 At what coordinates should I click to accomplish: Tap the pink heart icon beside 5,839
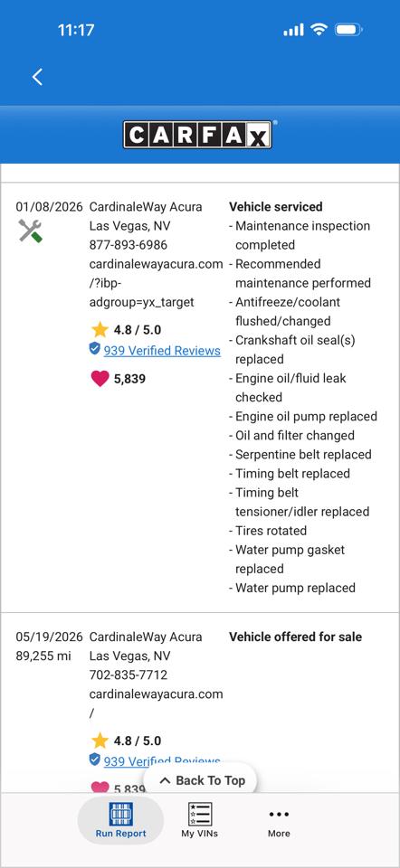click(x=100, y=379)
